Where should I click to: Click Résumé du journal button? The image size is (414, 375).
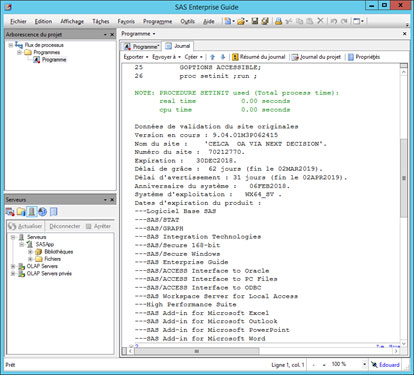pyautogui.click(x=259, y=57)
